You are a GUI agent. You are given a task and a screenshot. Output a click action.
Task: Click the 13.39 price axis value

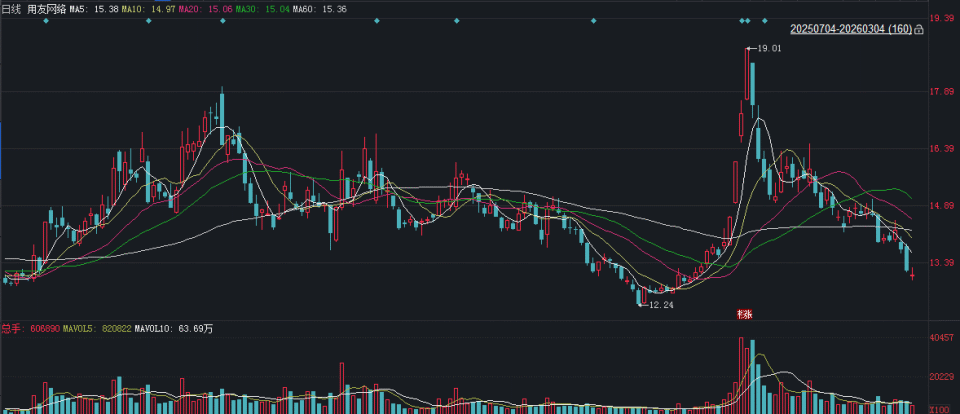(942, 263)
